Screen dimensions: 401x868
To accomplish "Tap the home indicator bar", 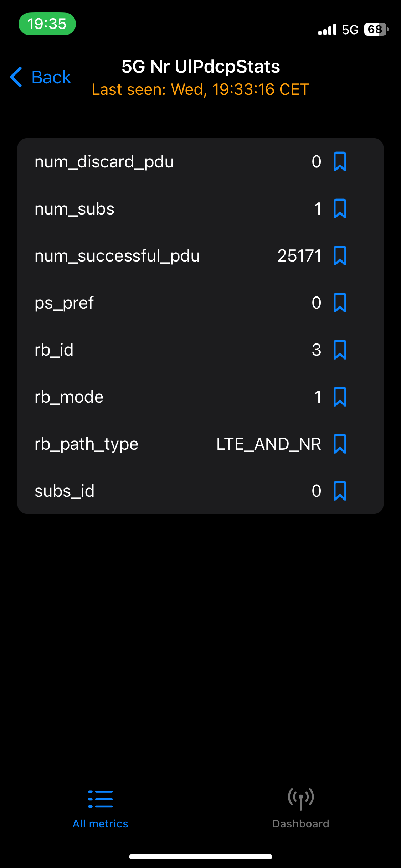I will [x=201, y=857].
